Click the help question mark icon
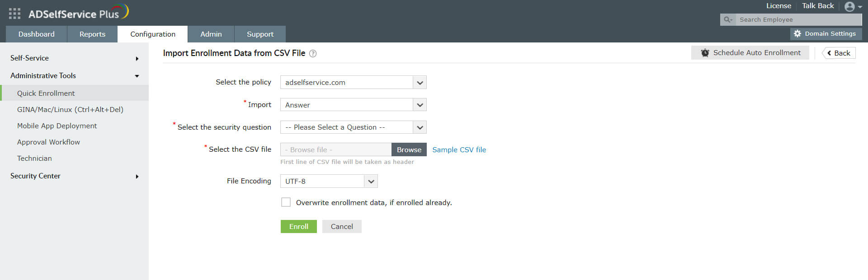This screenshot has height=280, width=868. tap(313, 54)
